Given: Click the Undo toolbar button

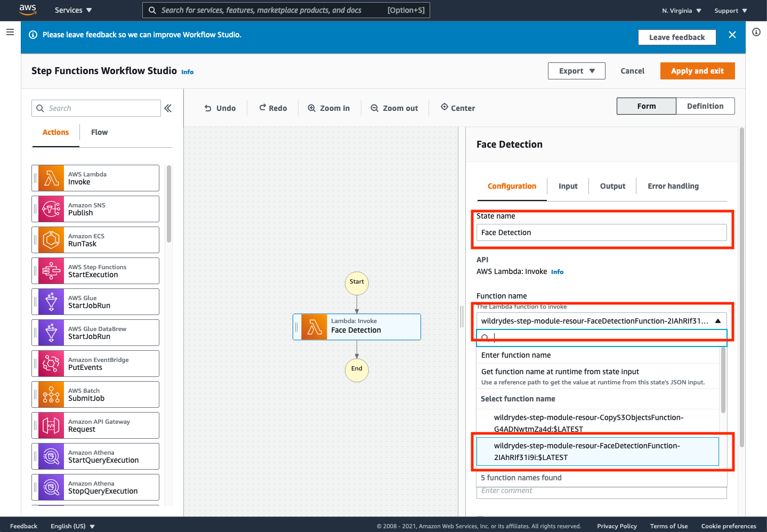Looking at the screenshot, I should [x=220, y=108].
